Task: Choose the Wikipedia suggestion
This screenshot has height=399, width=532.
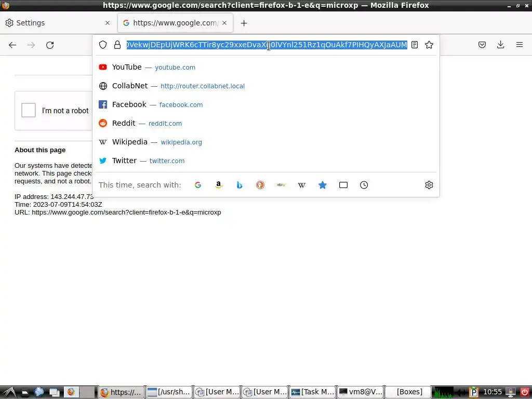Action: [x=265, y=142]
